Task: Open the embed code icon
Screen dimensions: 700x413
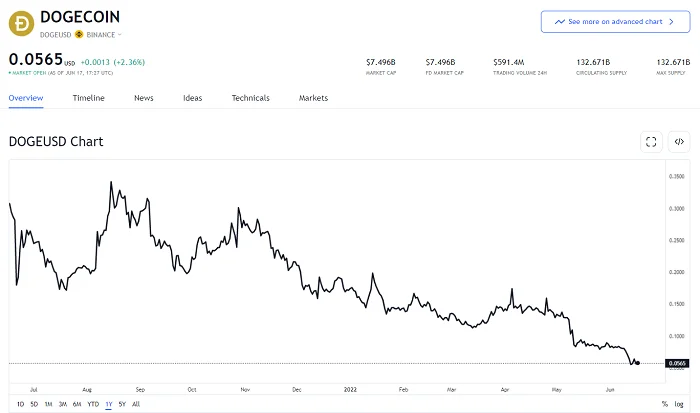Action: tap(679, 142)
